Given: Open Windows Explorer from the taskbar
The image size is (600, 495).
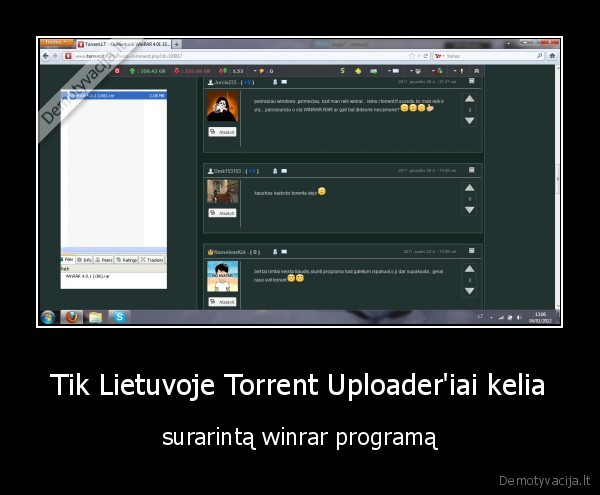Looking at the screenshot, I should tap(95, 317).
